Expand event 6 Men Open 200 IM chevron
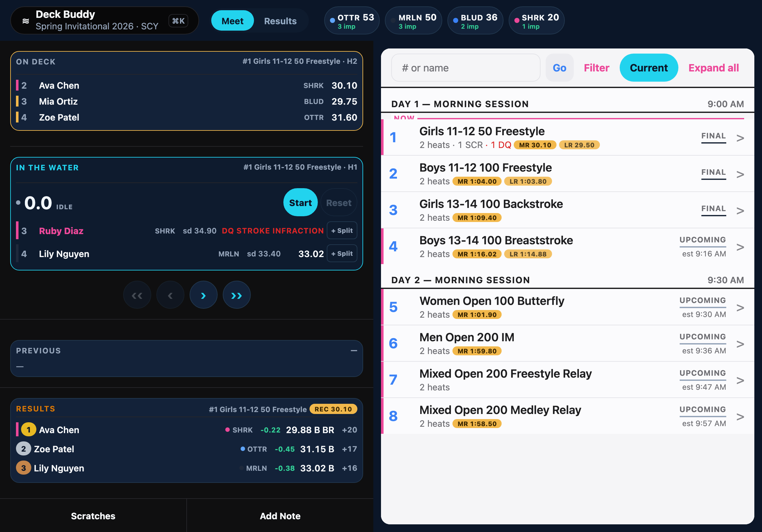 click(x=740, y=344)
